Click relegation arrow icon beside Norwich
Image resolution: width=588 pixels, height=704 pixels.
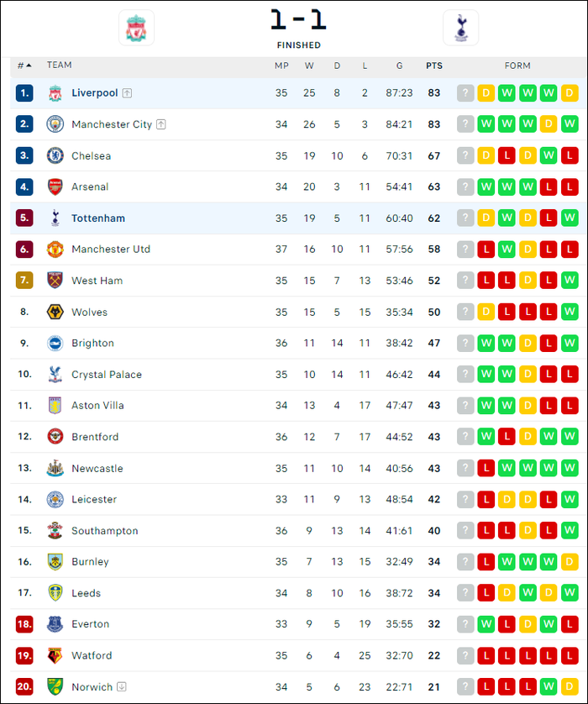122,686
